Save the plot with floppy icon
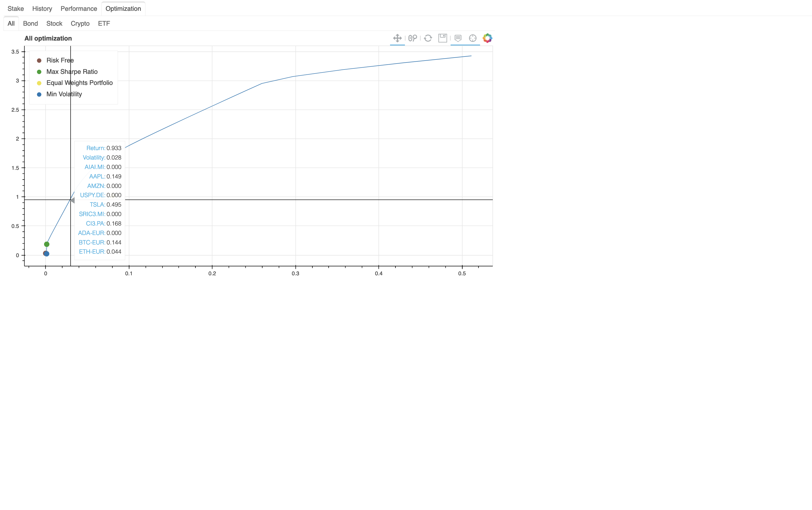812x510 pixels. [x=442, y=38]
